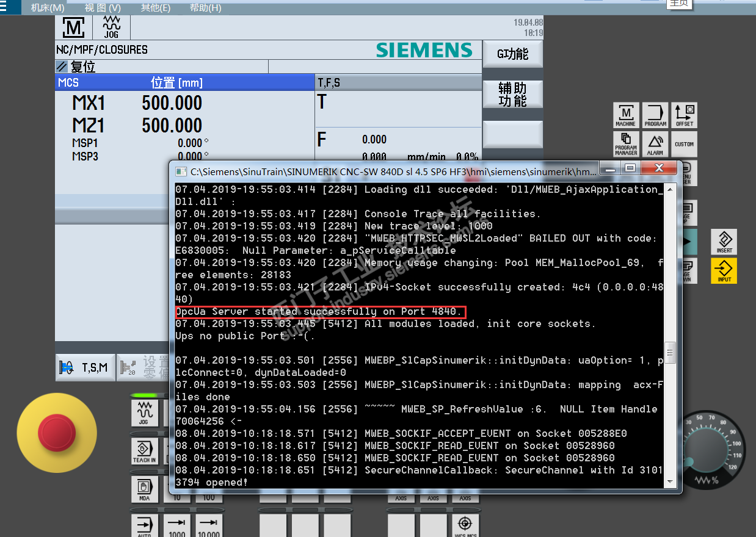Click the 复位 reset status label

pos(83,67)
